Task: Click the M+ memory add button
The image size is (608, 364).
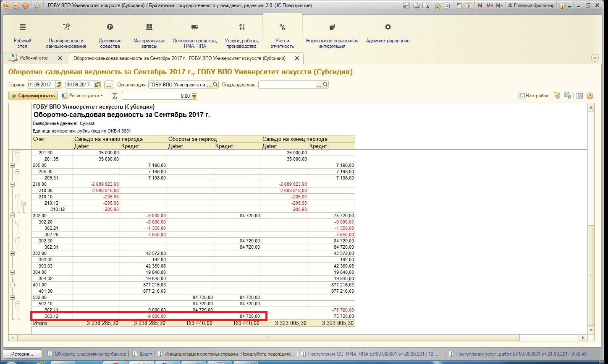Action: (490, 6)
